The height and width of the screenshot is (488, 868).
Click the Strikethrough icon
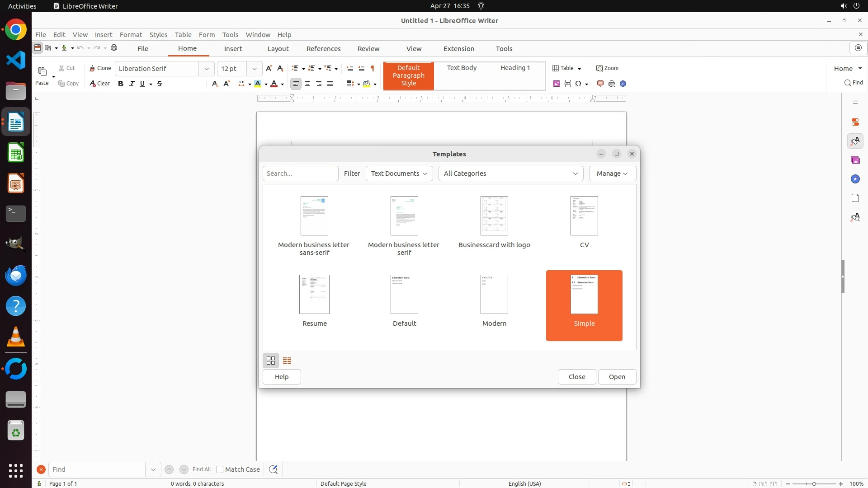point(160,84)
